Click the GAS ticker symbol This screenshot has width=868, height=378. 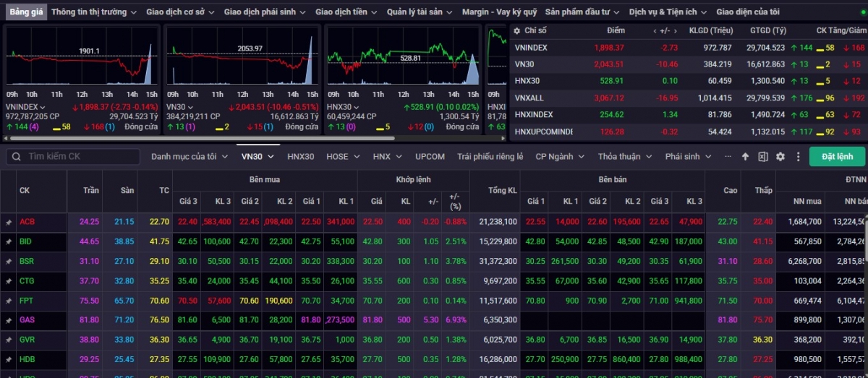(27, 319)
